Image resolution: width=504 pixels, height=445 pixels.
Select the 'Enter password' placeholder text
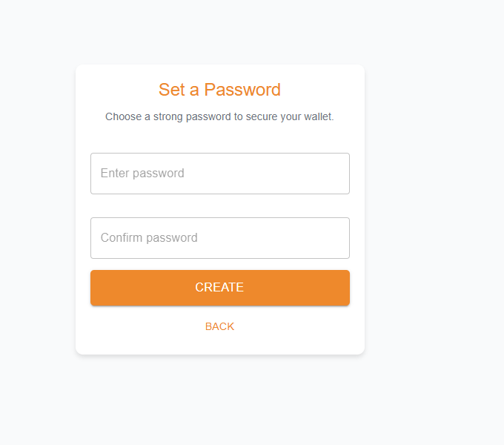coord(142,174)
